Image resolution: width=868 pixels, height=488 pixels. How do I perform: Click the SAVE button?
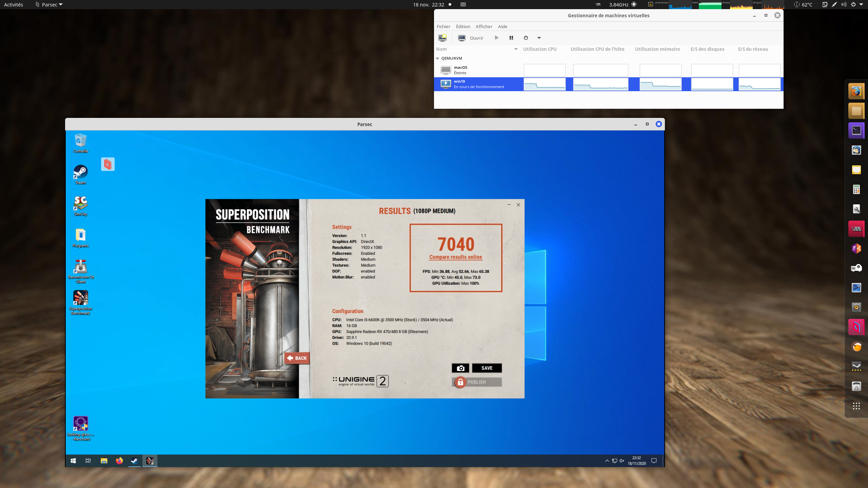click(x=487, y=368)
